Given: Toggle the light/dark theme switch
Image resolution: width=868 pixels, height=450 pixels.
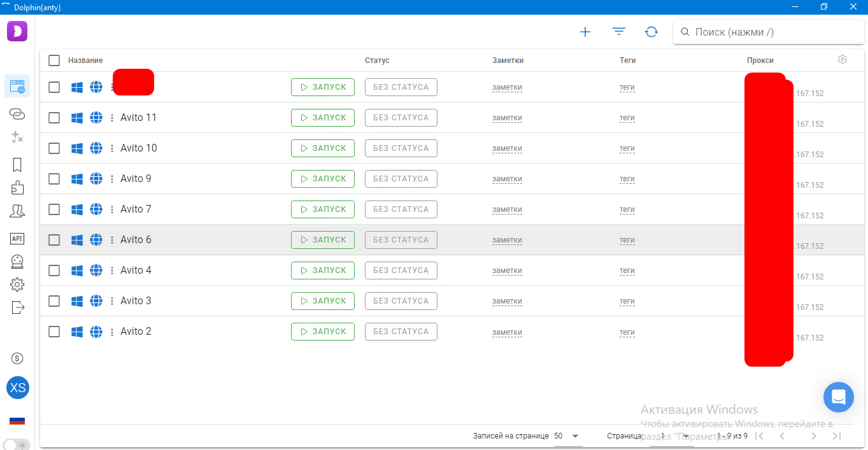Looking at the screenshot, I should point(17,444).
